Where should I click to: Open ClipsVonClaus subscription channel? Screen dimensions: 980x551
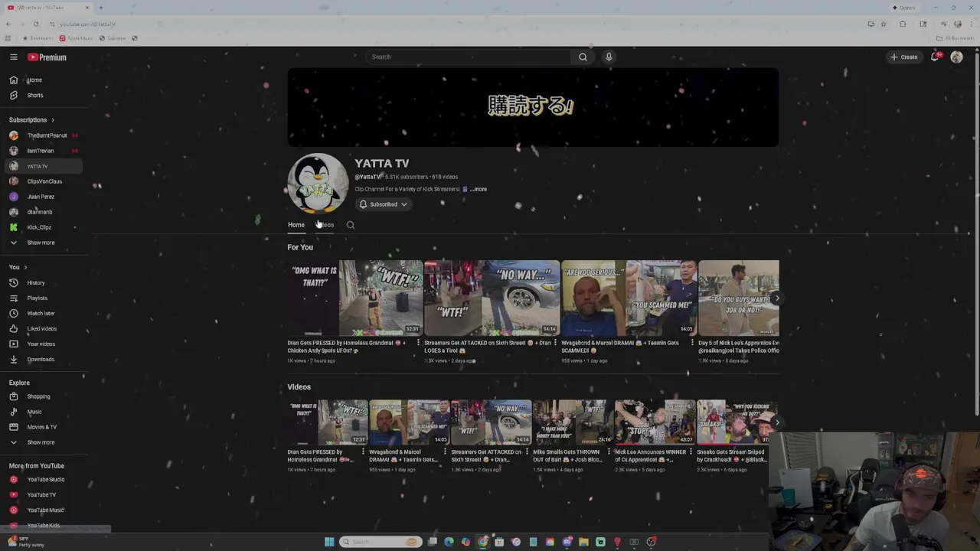click(x=43, y=181)
